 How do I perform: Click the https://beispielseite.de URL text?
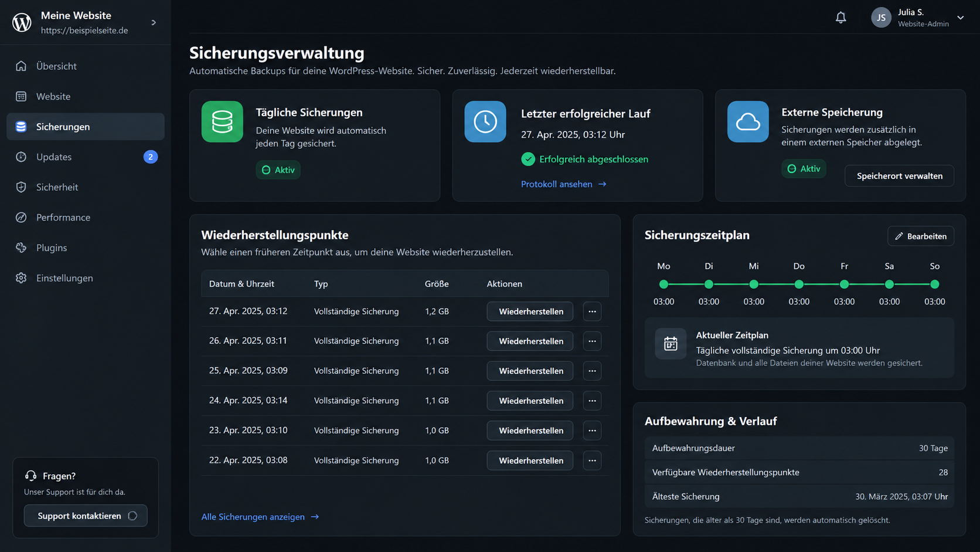tap(84, 31)
